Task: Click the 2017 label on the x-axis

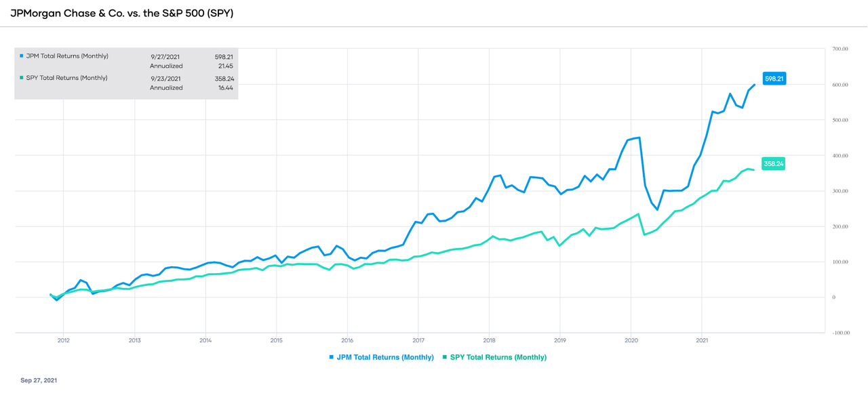Action: point(418,341)
